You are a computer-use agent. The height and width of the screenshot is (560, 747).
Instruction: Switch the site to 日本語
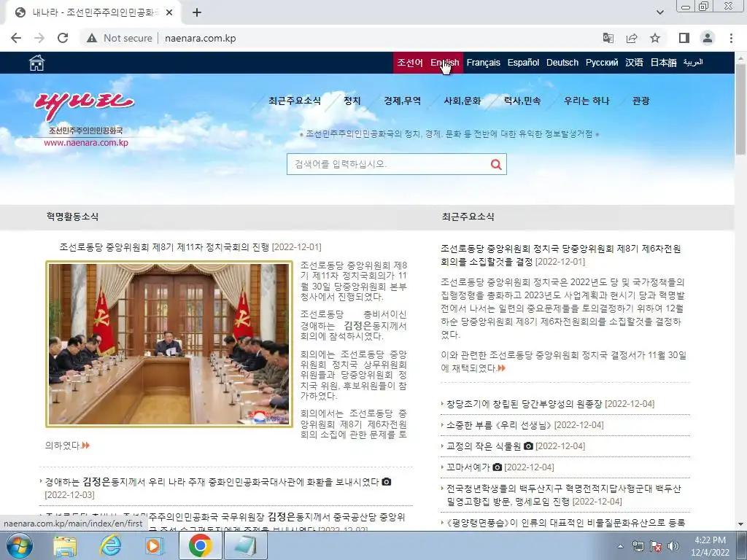coord(663,63)
